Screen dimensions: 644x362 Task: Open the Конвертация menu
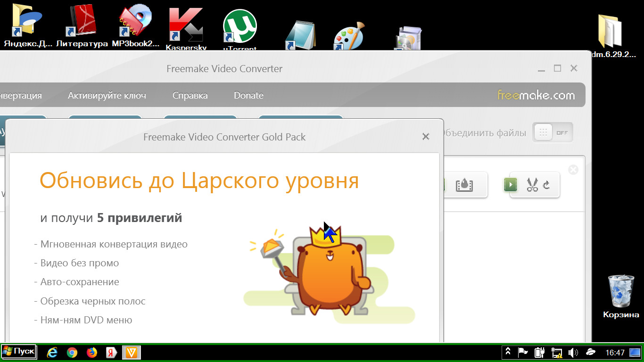pyautogui.click(x=21, y=95)
